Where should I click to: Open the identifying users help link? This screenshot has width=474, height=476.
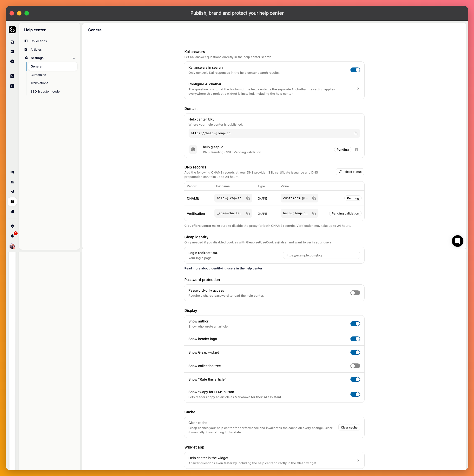[223, 268]
